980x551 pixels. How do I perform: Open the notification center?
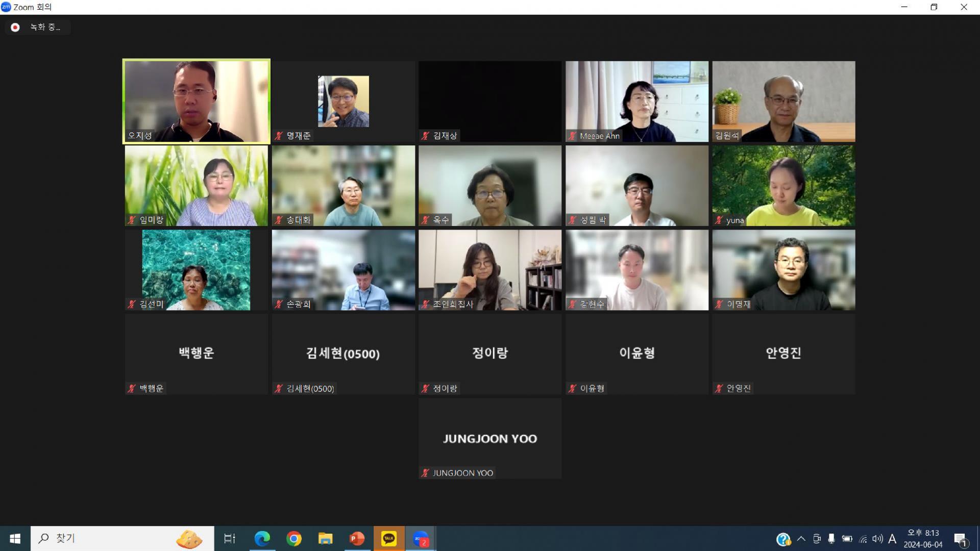coord(960,539)
